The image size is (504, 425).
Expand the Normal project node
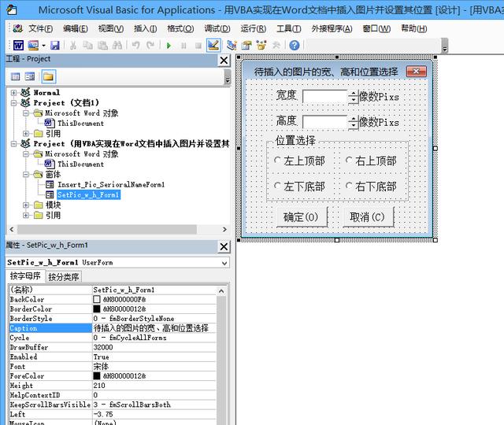[13, 93]
